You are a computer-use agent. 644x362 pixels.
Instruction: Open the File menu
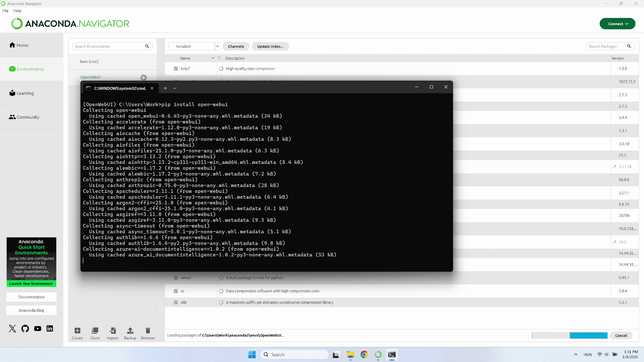[5, 11]
